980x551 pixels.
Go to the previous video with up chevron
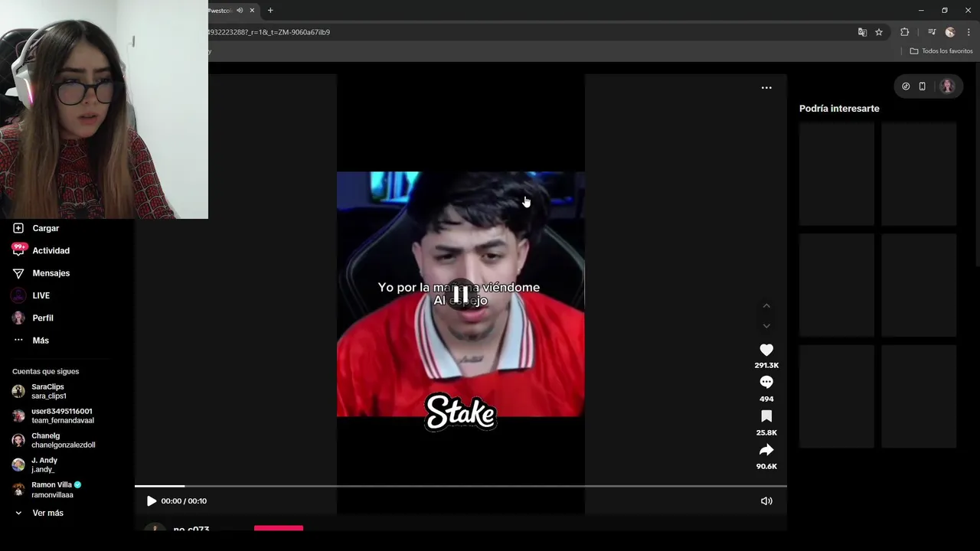tap(766, 306)
